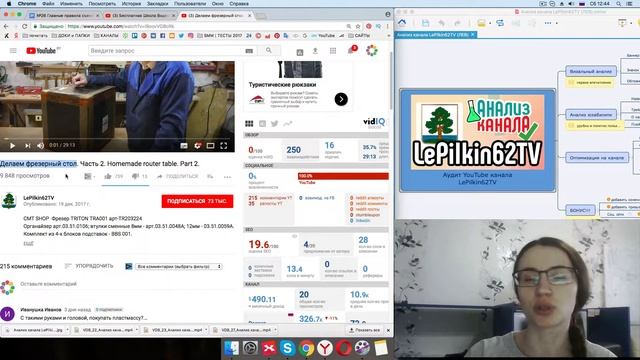Image resolution: width=640 pixels, height=360 pixels.
Task: Select БОНУС!!! mind map node
Action: pos(580,210)
